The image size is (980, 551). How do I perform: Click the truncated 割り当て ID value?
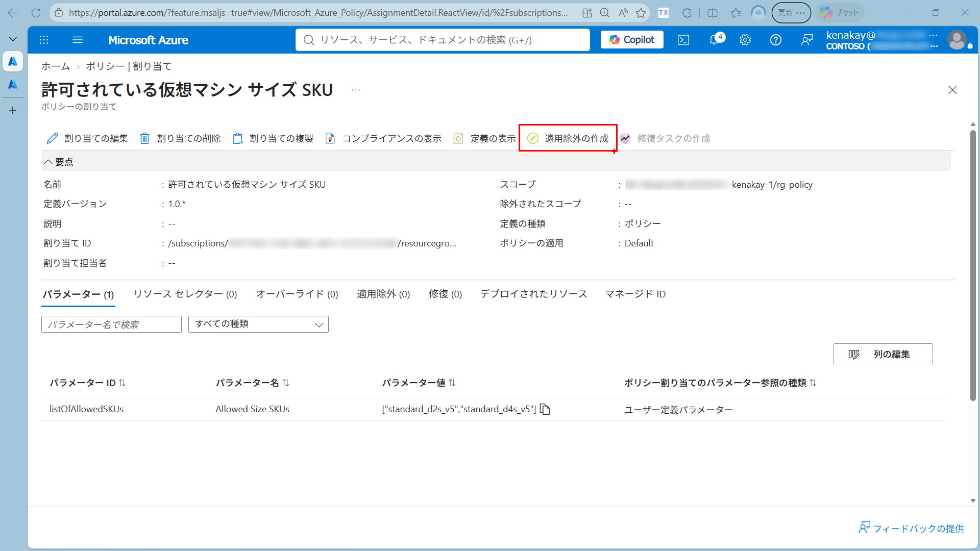click(312, 243)
